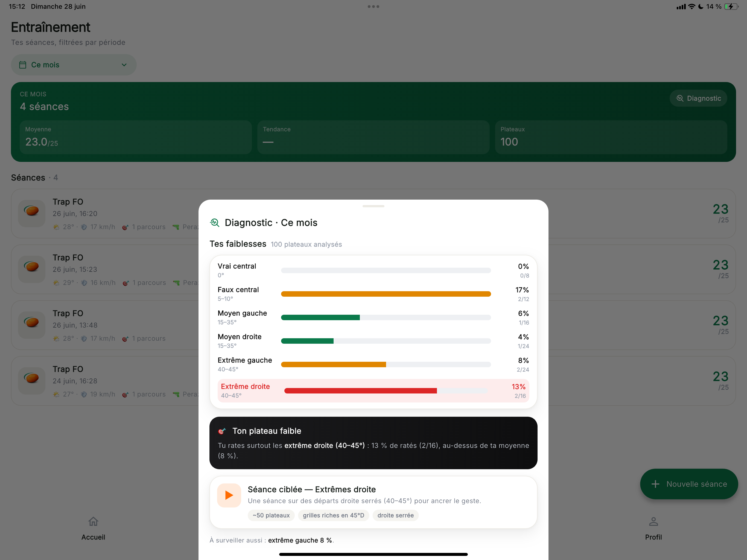Click the orange Faux central progress bar
The width and height of the screenshot is (747, 560).
[386, 294]
